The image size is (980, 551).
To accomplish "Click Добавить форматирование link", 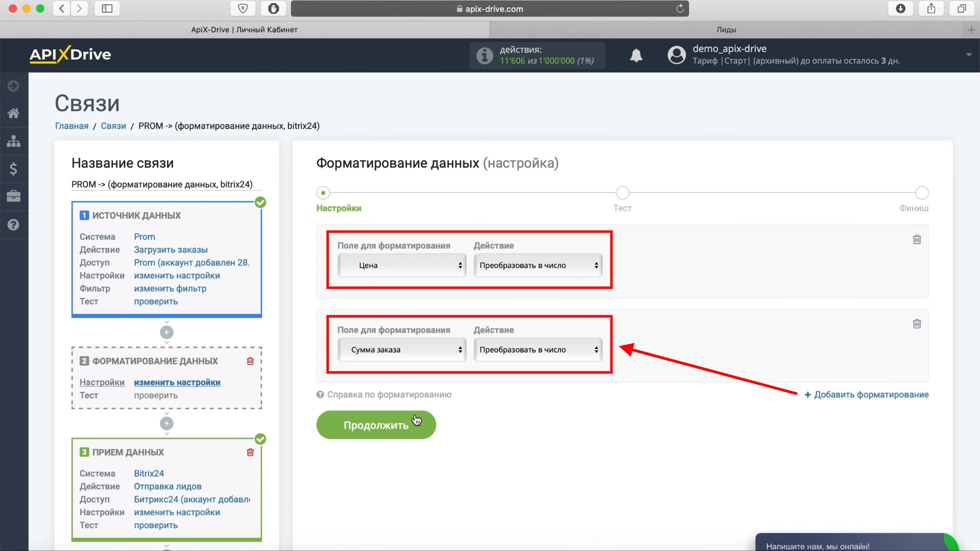I will [867, 395].
